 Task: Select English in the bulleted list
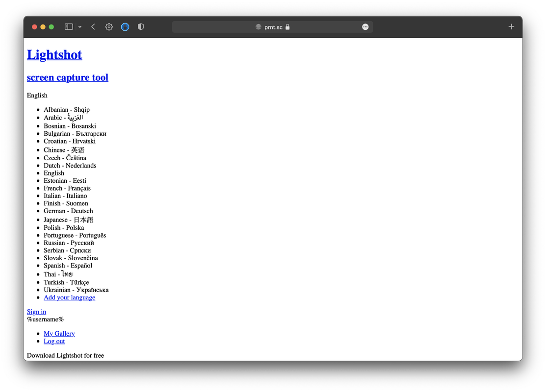click(54, 173)
